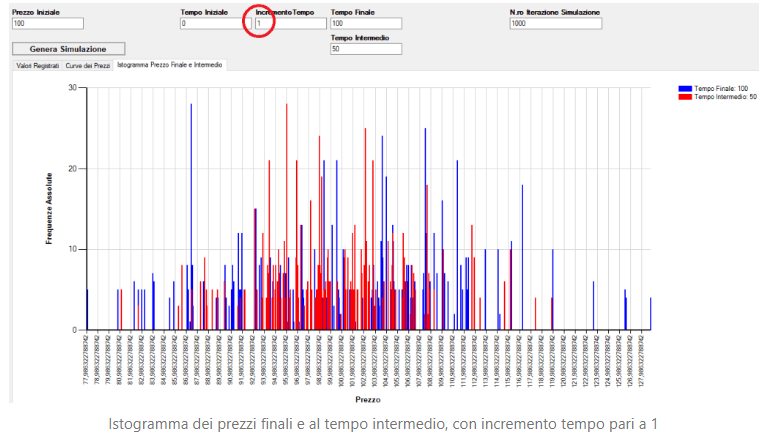Click the Genera Simulazione button
769x440 pixels.
pos(69,48)
